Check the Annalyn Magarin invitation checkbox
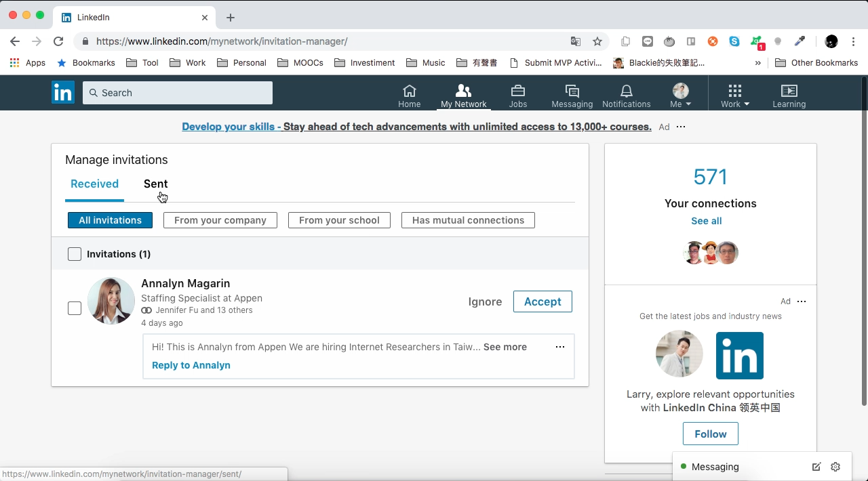 tap(75, 308)
